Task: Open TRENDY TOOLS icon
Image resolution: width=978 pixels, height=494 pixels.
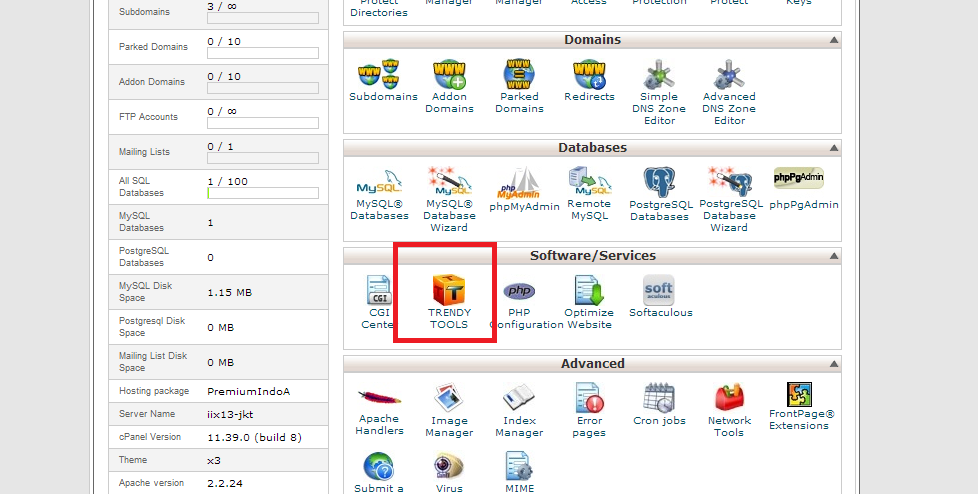Action: point(449,292)
